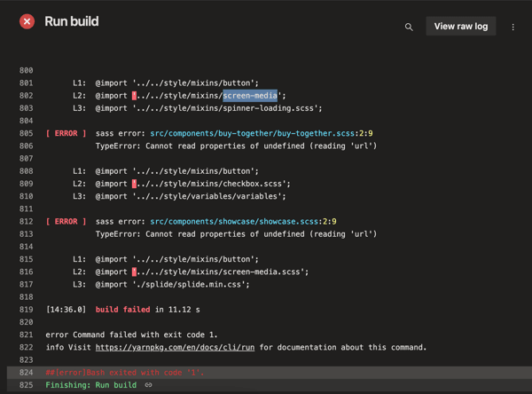The height and width of the screenshot is (394, 532).
Task: Click the red failed status icon
Action: [x=27, y=21]
